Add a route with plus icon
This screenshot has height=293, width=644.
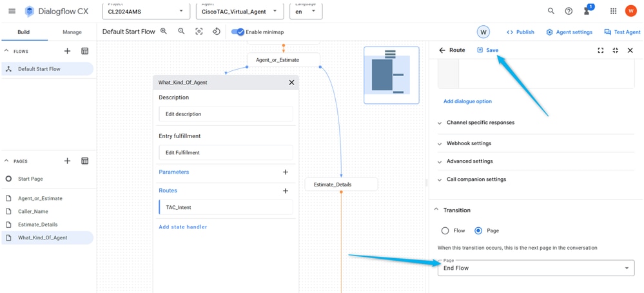tap(286, 190)
